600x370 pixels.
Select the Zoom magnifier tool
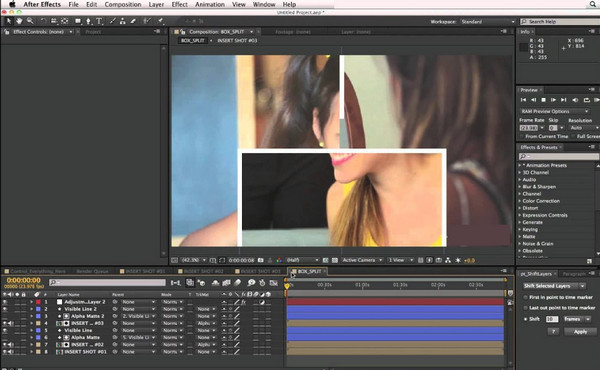29,21
